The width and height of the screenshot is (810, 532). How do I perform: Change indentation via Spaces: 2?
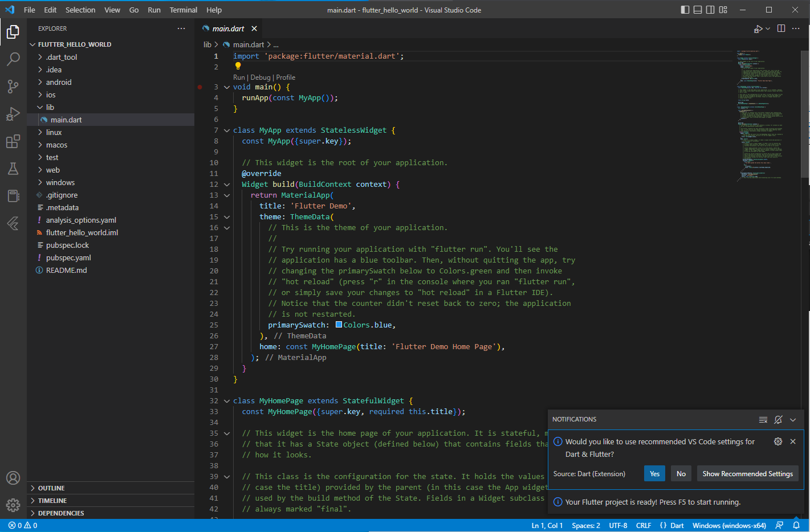(586, 526)
